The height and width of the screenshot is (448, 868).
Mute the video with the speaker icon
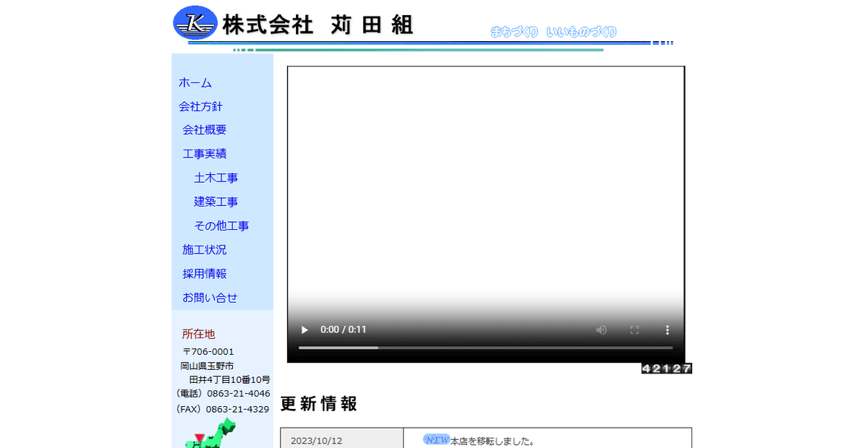(x=601, y=329)
